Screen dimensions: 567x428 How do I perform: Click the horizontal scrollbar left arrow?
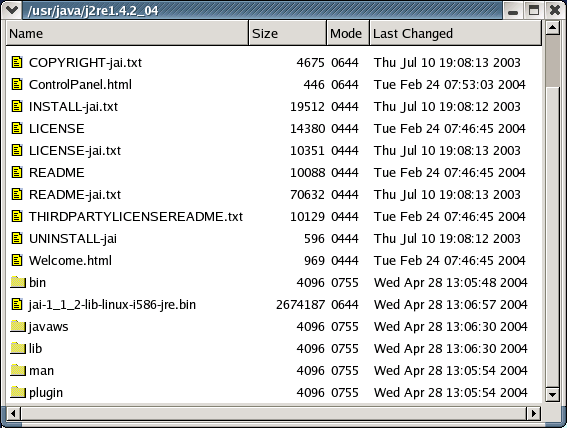click(x=13, y=413)
